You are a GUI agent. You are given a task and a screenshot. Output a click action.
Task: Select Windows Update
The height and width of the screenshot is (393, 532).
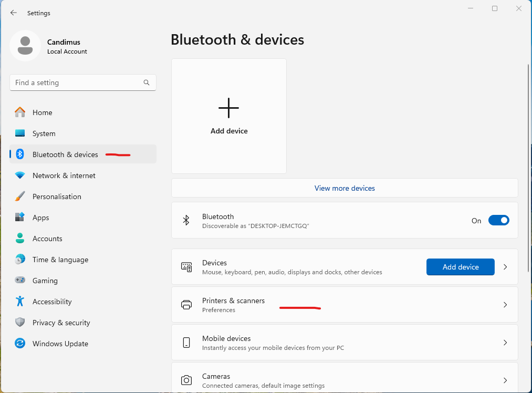tap(83, 344)
